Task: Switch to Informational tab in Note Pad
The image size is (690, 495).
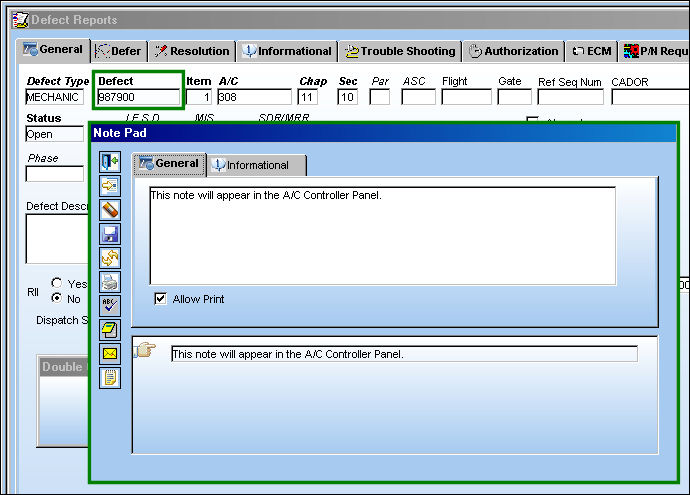Action: (x=256, y=165)
